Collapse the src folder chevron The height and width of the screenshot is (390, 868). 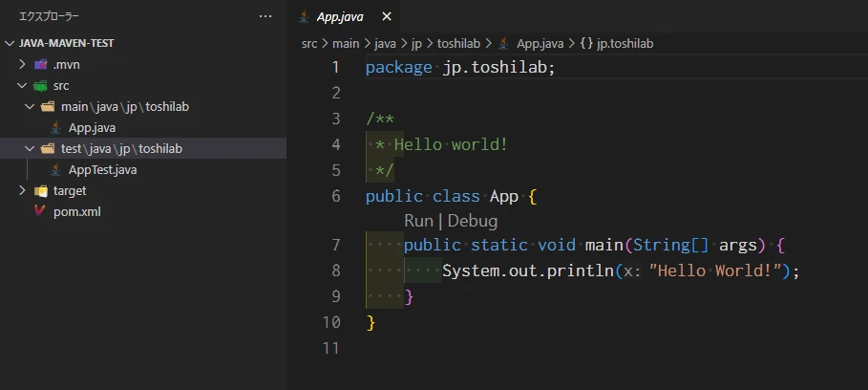point(22,85)
